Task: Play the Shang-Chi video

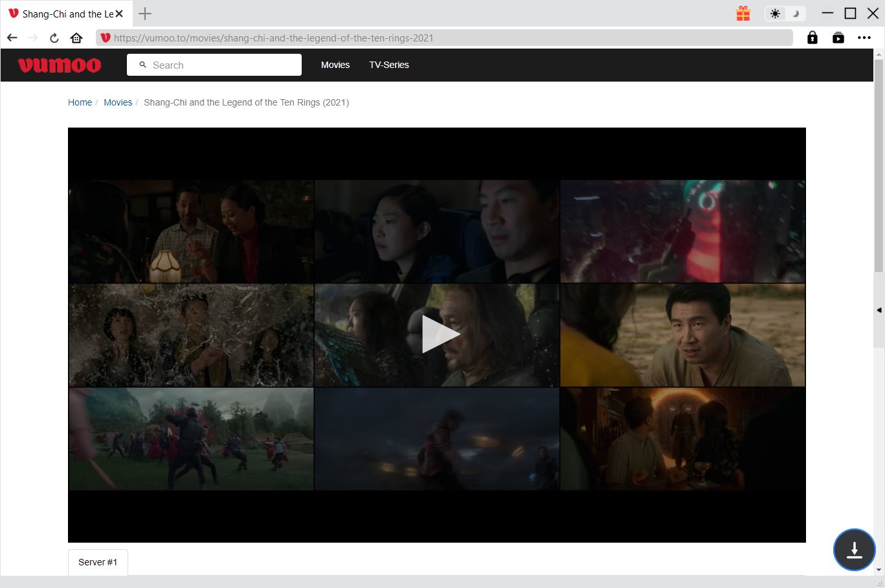Action: pyautogui.click(x=440, y=335)
